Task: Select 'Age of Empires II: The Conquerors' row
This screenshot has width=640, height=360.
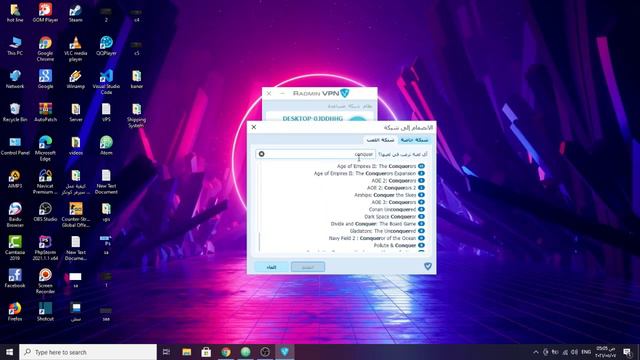Action: 381,166
